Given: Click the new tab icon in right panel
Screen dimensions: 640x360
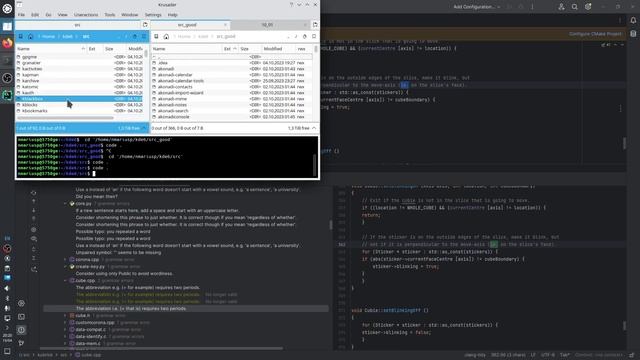Looking at the screenshot, I should point(315,25).
